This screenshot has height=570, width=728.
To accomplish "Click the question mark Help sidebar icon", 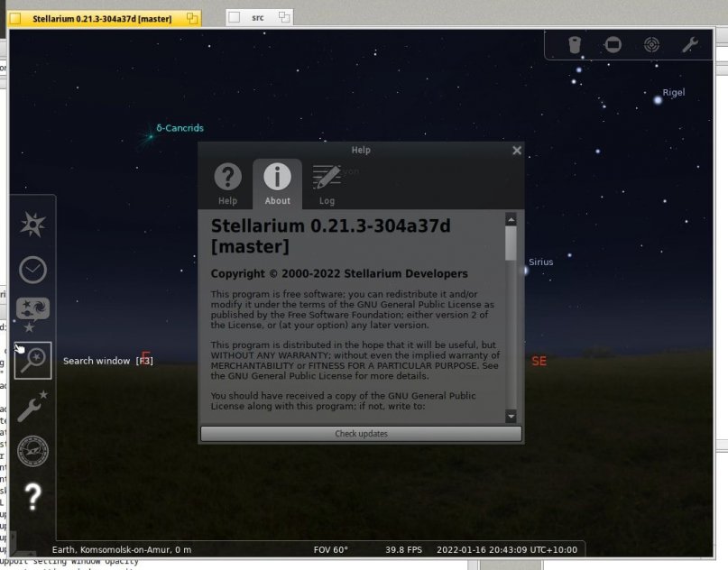I will tap(32, 496).
